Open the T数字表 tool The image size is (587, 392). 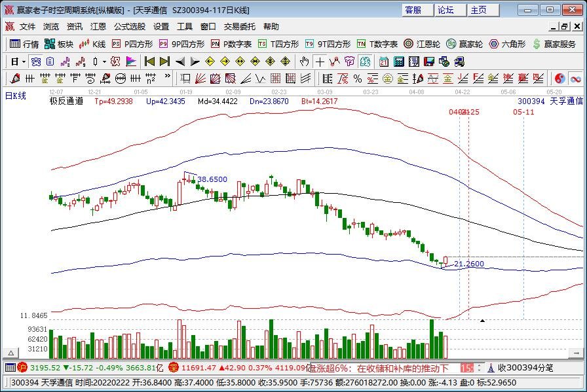coord(377,44)
